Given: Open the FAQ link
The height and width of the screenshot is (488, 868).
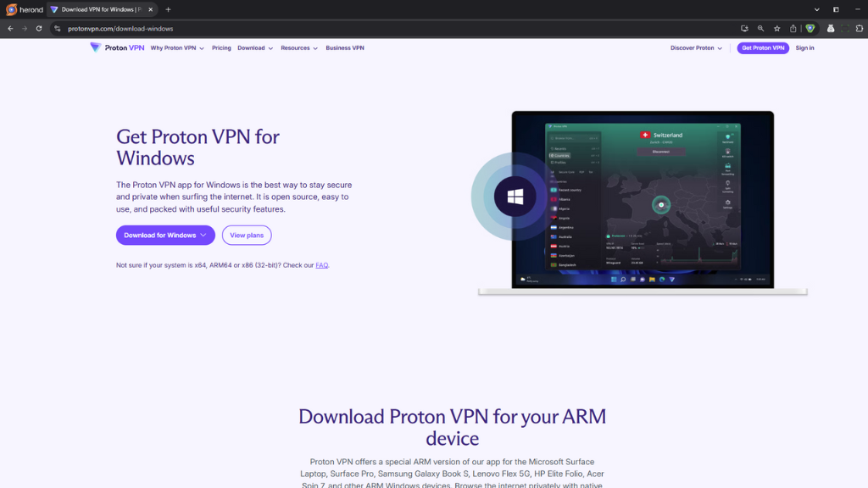Looking at the screenshot, I should tap(321, 265).
